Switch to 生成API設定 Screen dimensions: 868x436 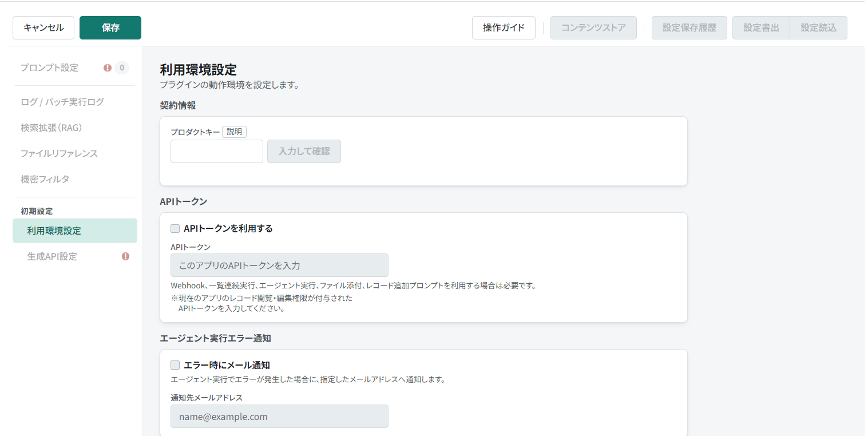click(x=52, y=256)
